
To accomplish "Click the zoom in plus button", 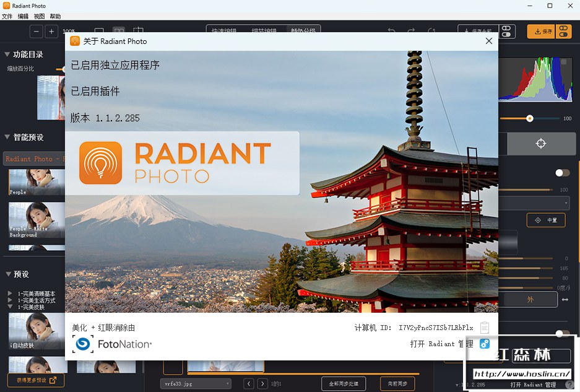I will [x=51, y=32].
